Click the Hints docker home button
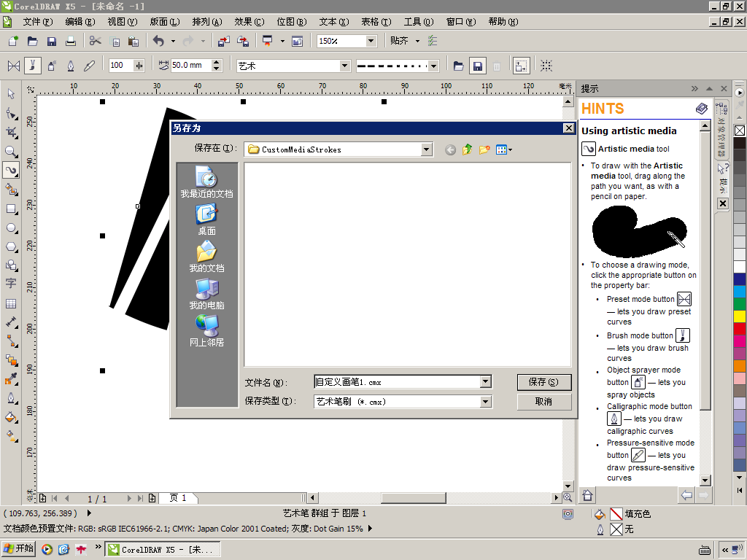The width and height of the screenshot is (747, 560). (x=587, y=495)
